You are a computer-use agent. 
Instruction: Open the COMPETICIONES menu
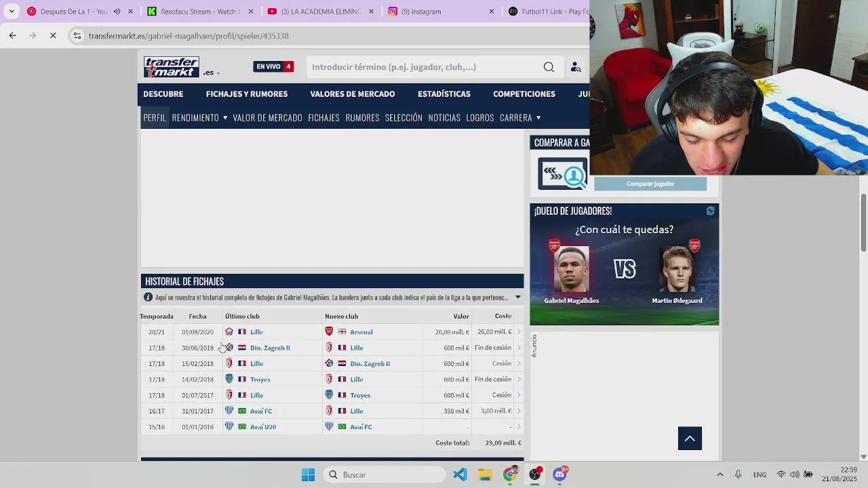[x=524, y=94]
